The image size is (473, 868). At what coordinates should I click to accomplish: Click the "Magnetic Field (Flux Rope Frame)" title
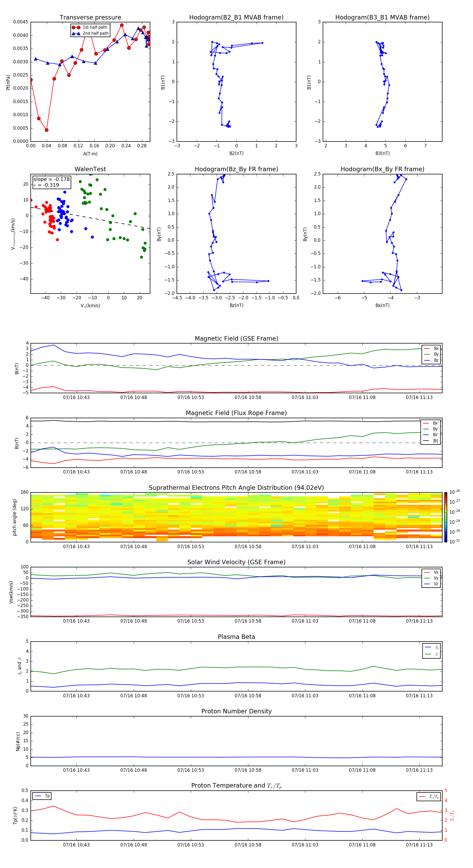[236, 413]
